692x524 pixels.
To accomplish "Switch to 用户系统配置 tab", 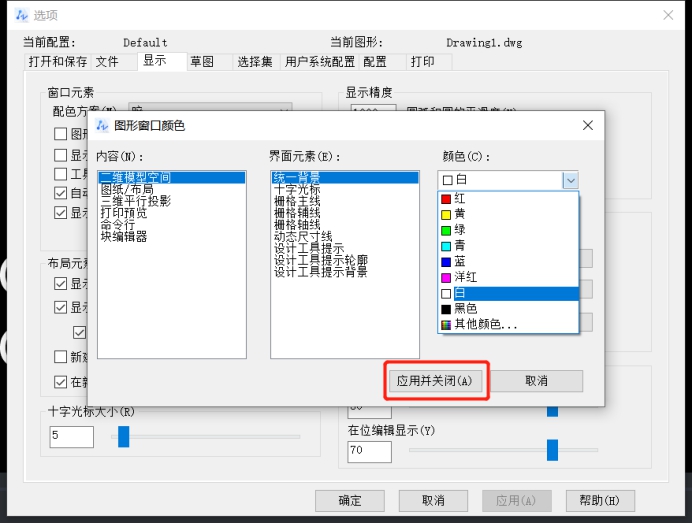I will tap(320, 62).
